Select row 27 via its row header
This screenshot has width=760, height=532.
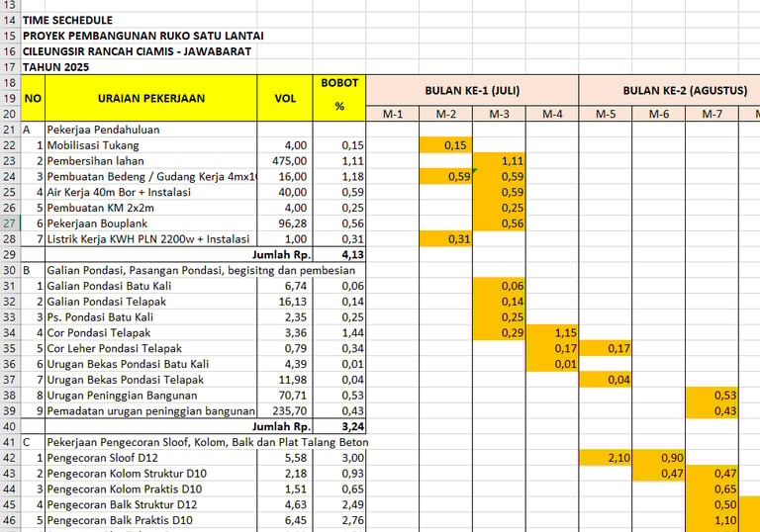point(10,223)
